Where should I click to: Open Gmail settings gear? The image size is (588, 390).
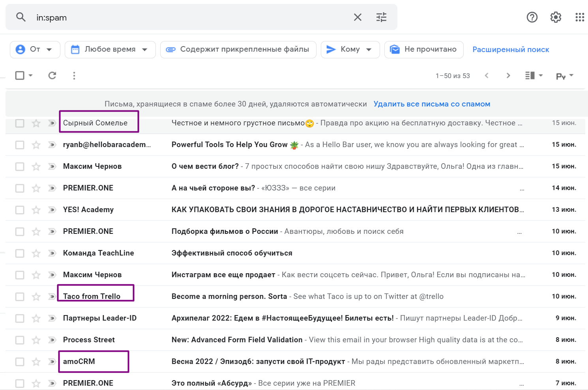[556, 17]
